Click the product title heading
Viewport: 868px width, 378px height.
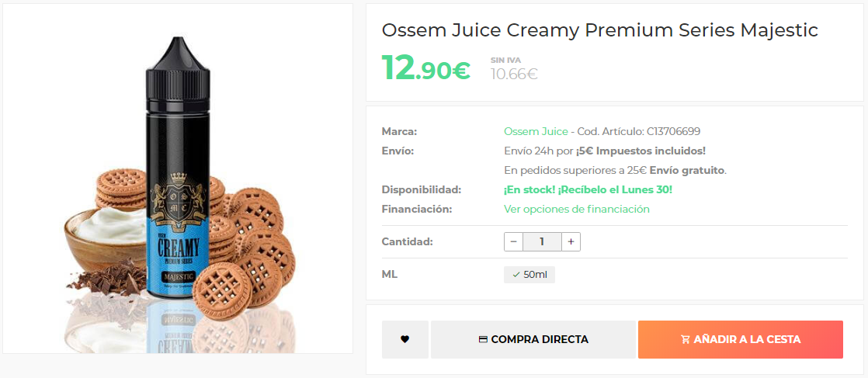point(599,30)
